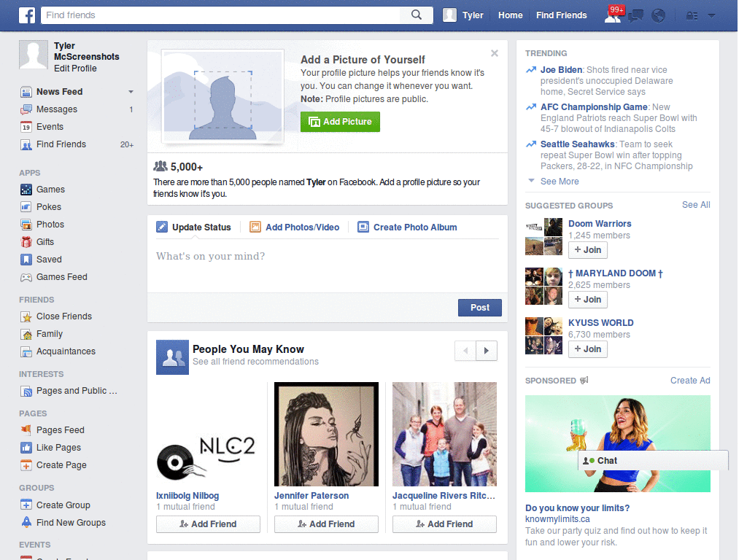747x560 pixels.
Task: Click the Messages sidebar icon
Action: tap(26, 109)
